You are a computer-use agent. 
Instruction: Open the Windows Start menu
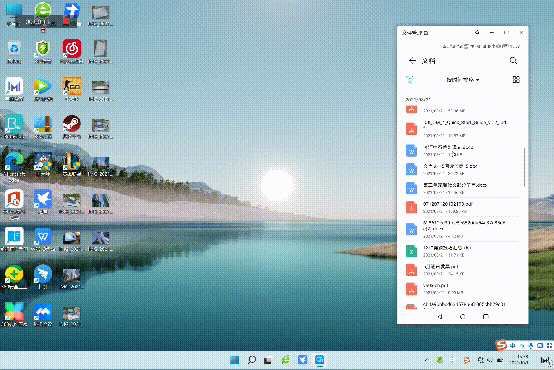click(234, 360)
